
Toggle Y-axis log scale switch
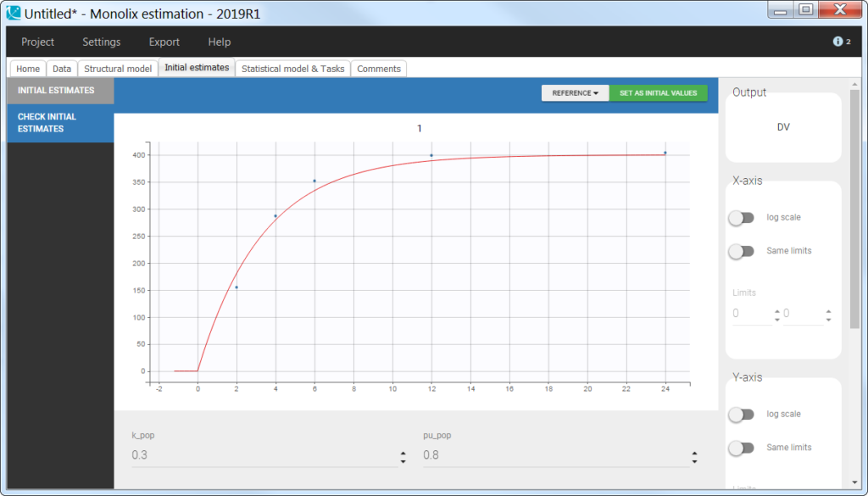(x=741, y=415)
